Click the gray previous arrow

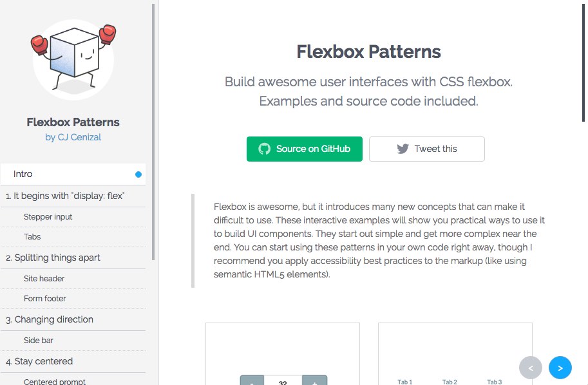[531, 368]
